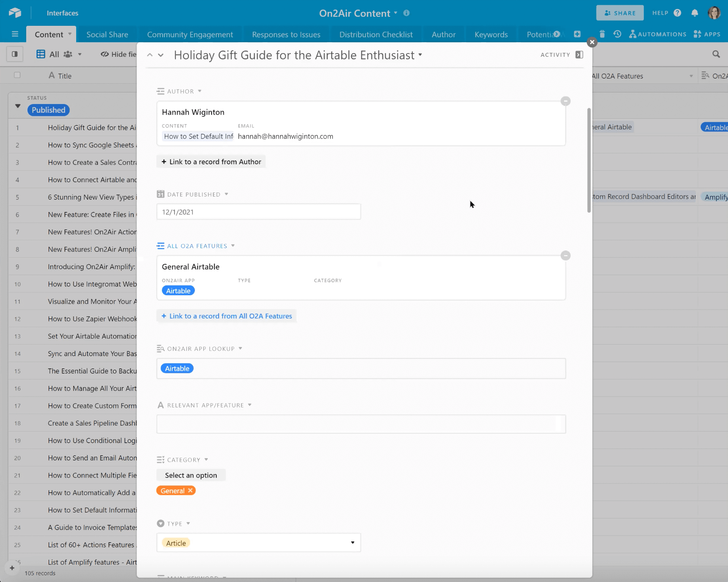Image resolution: width=728 pixels, height=582 pixels.
Task: Open base history icon
Action: pos(617,34)
